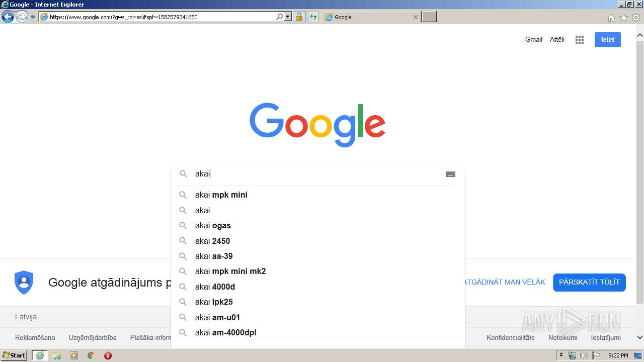644x362 pixels.
Task: Click the IE Back navigation button
Action: point(8,17)
